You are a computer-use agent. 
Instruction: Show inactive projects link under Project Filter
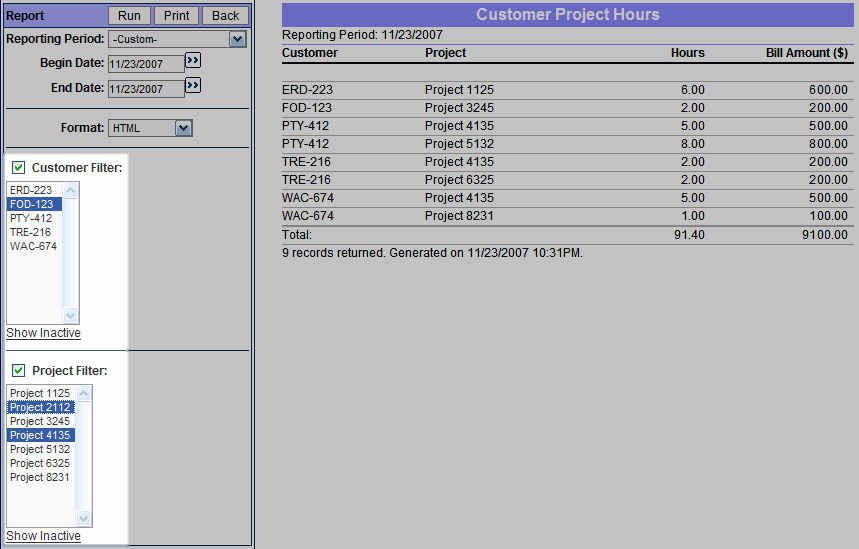tap(43, 536)
